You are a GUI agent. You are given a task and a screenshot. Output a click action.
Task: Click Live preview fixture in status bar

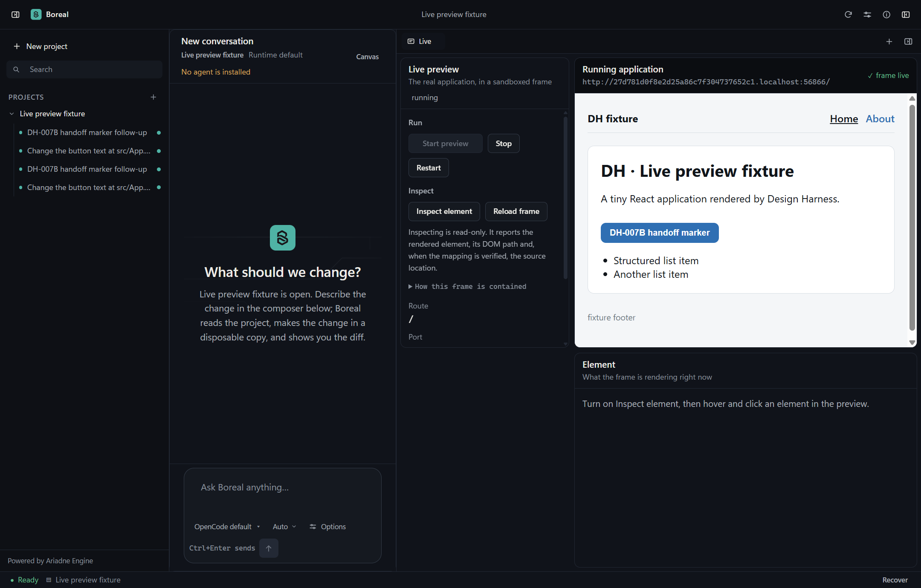[88, 580]
